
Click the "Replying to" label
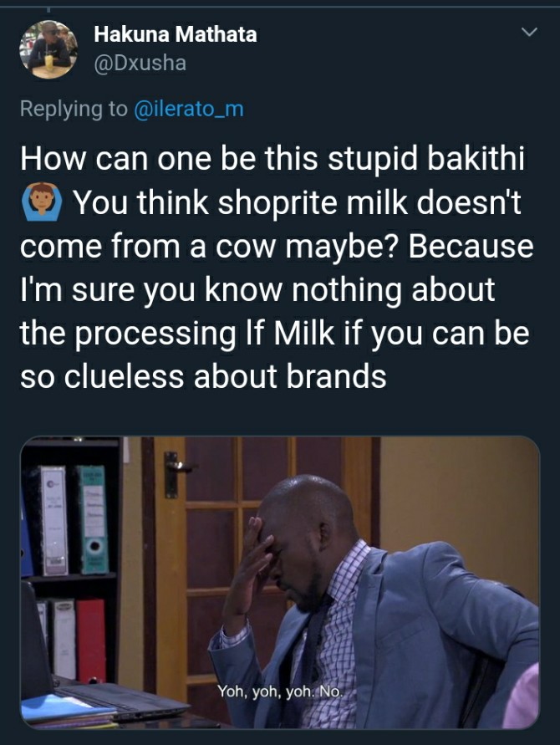pos(74,109)
